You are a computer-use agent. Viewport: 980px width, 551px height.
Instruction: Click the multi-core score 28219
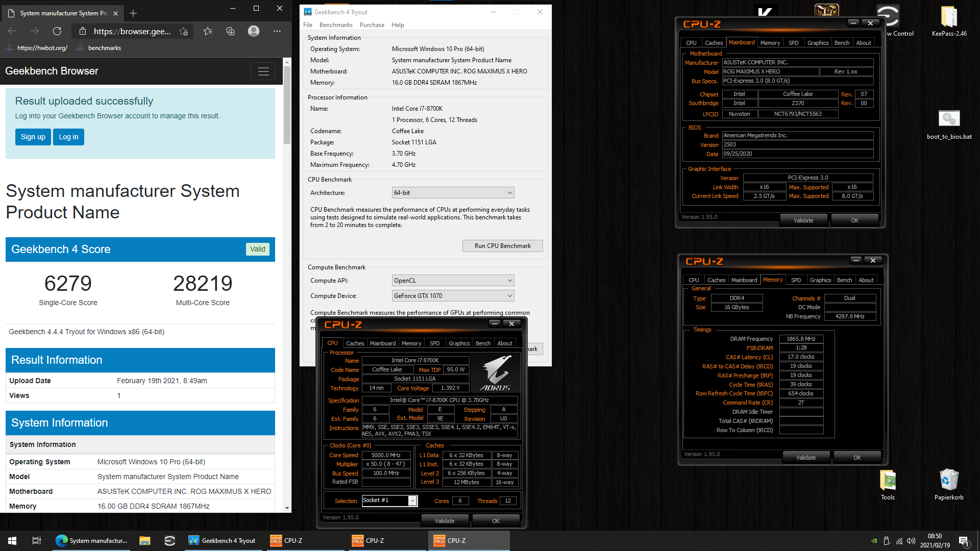(203, 283)
